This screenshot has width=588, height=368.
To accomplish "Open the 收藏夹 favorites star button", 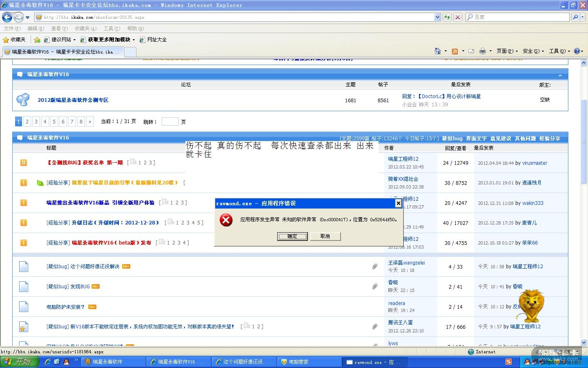I will point(14,40).
